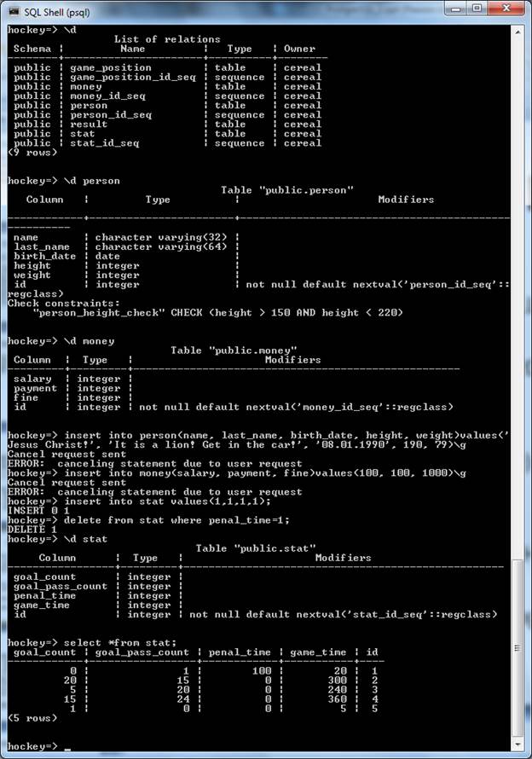Viewport: 532px width, 759px height.
Task: Maximize the SQL Shell (psql) window
Action: point(477,9)
